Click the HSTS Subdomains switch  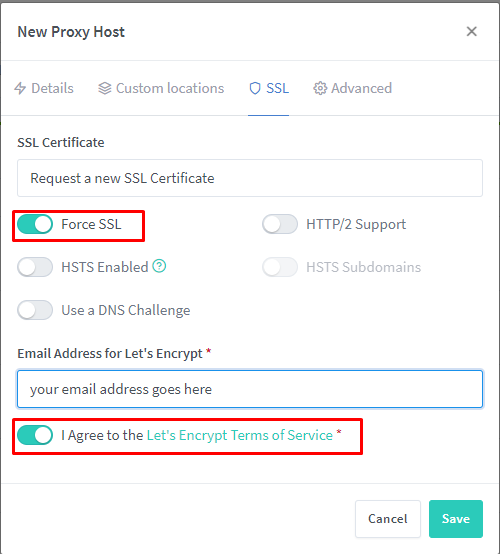[x=280, y=267]
